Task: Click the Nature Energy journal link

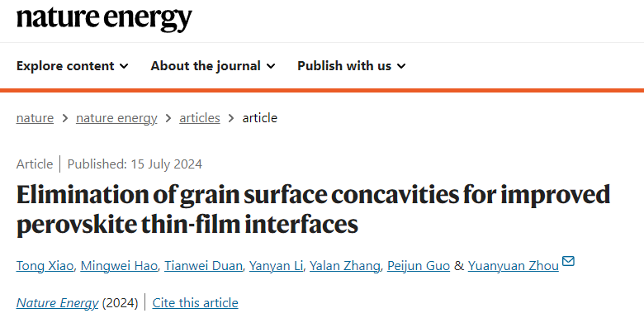Action: [x=58, y=303]
